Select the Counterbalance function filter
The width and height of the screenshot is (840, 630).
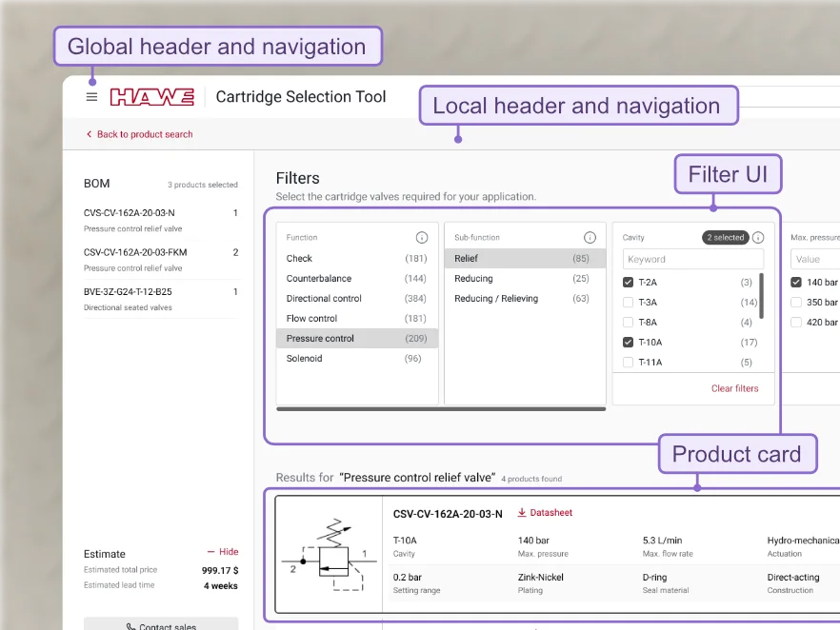357,278
